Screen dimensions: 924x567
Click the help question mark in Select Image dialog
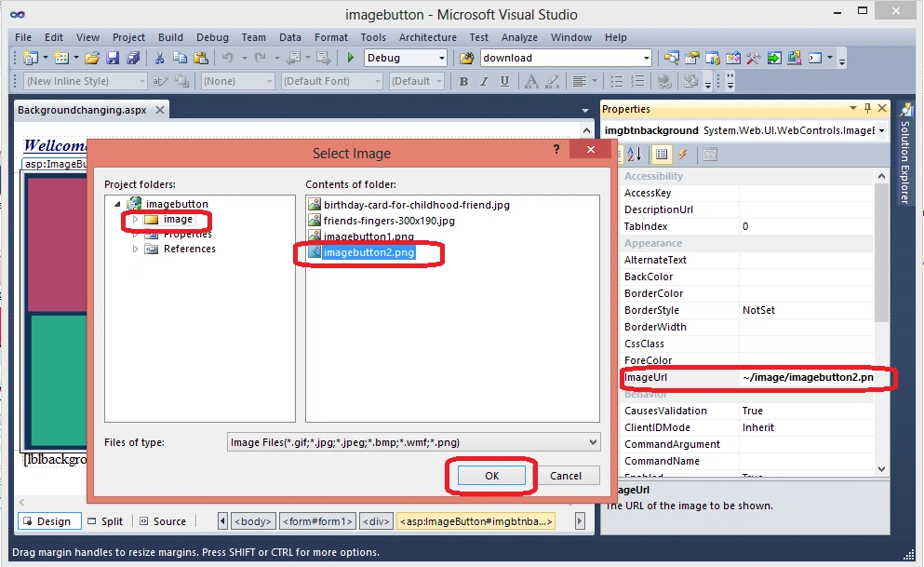click(556, 150)
